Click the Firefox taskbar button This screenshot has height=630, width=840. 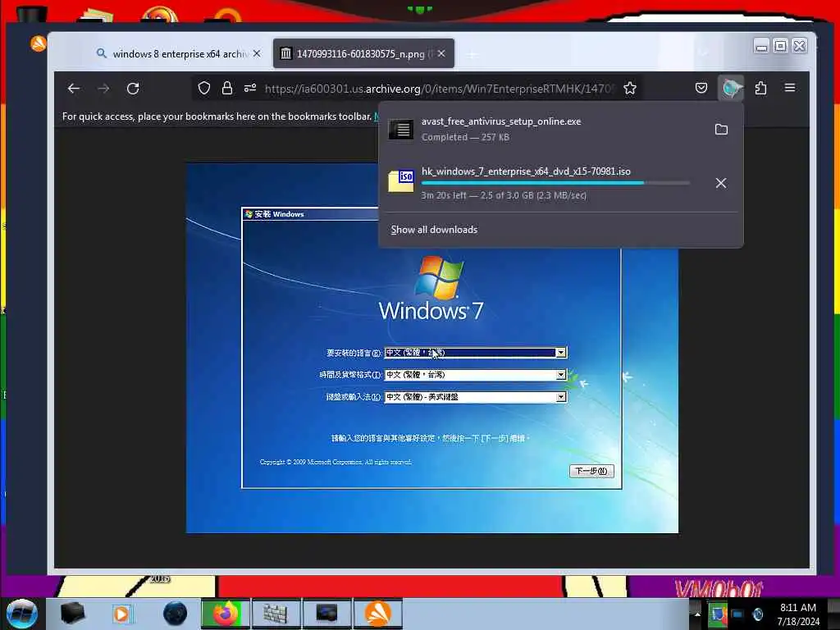click(x=226, y=614)
